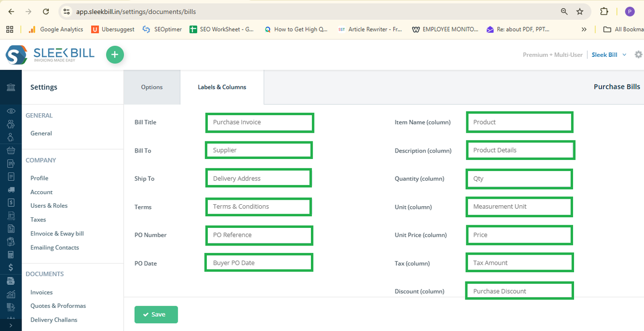
Task: Click the clipboard sidebar icon
Action: 11,241
